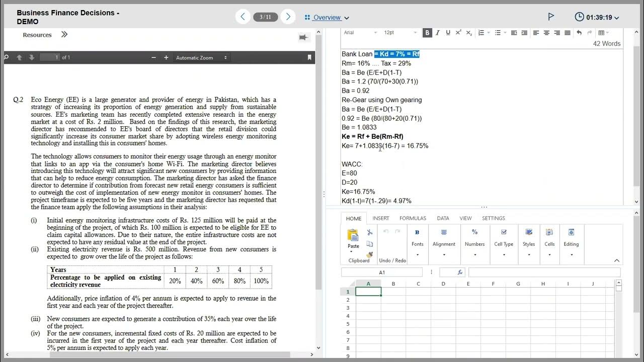Click the spreadsheet formula bar input
644x362 pixels.
click(x=544, y=272)
